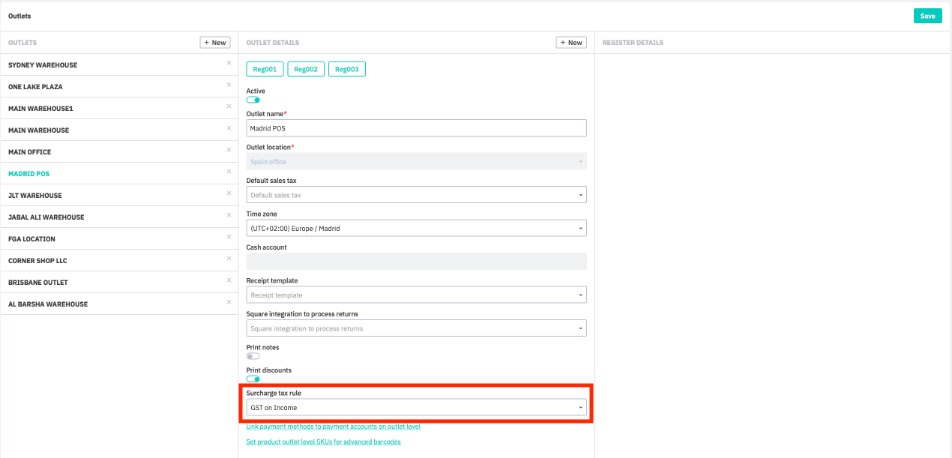Click the X next to Corner Shop LLC
The height and width of the screenshot is (458, 952).
click(228, 259)
